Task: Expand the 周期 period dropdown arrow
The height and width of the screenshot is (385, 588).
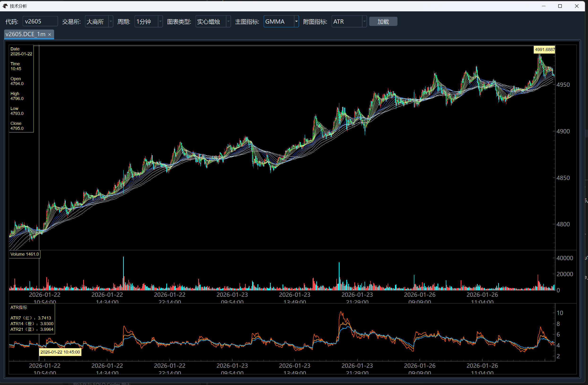Action: pos(160,22)
